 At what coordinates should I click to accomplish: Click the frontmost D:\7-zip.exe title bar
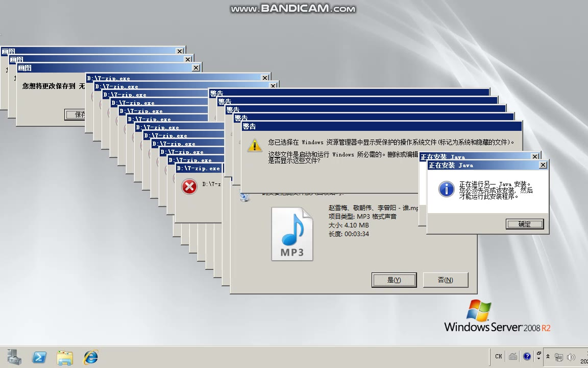[199, 168]
